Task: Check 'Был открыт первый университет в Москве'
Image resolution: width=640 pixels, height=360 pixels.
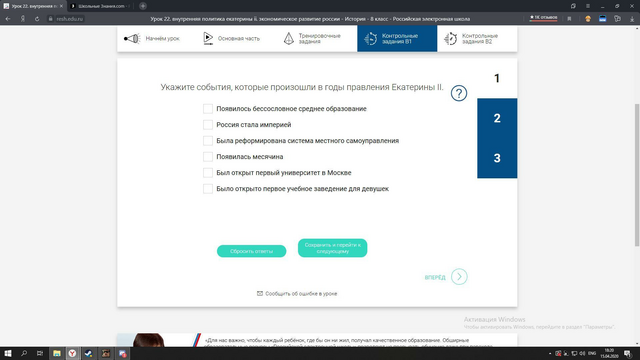Action: click(208, 173)
